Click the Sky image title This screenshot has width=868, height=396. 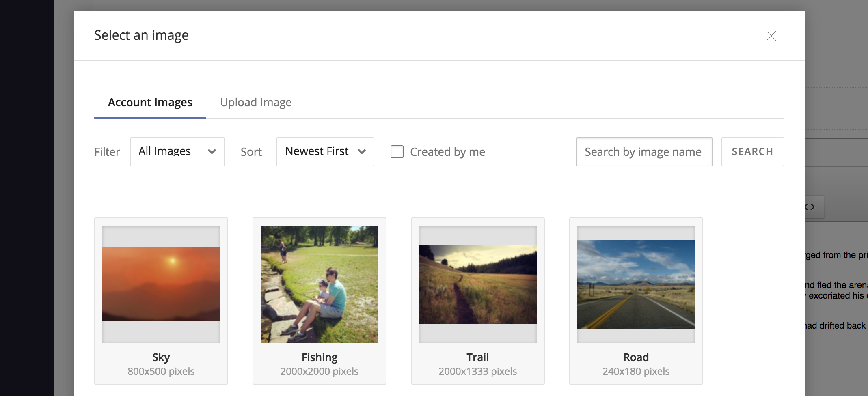(x=161, y=357)
